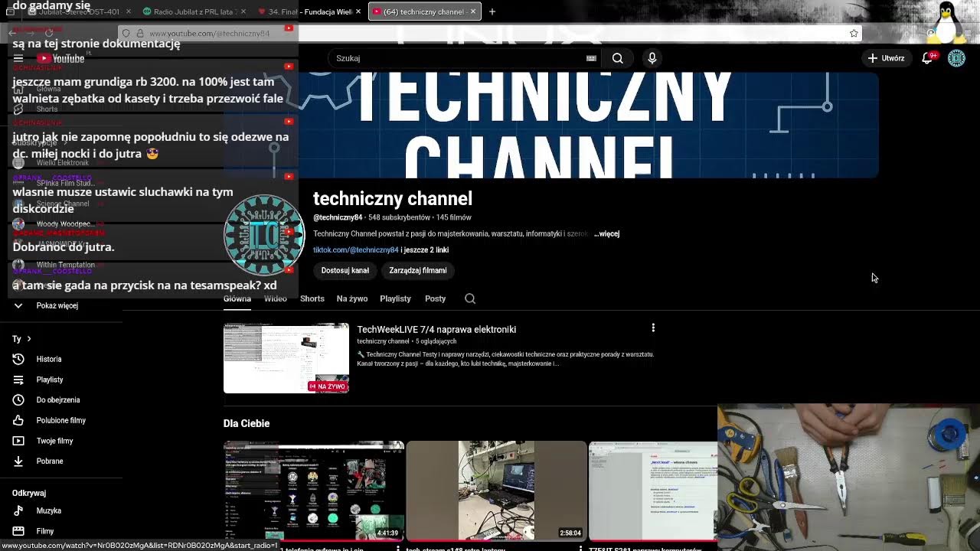Open a new browser tab with plus
Image resolution: width=980 pixels, height=551 pixels.
point(492,11)
